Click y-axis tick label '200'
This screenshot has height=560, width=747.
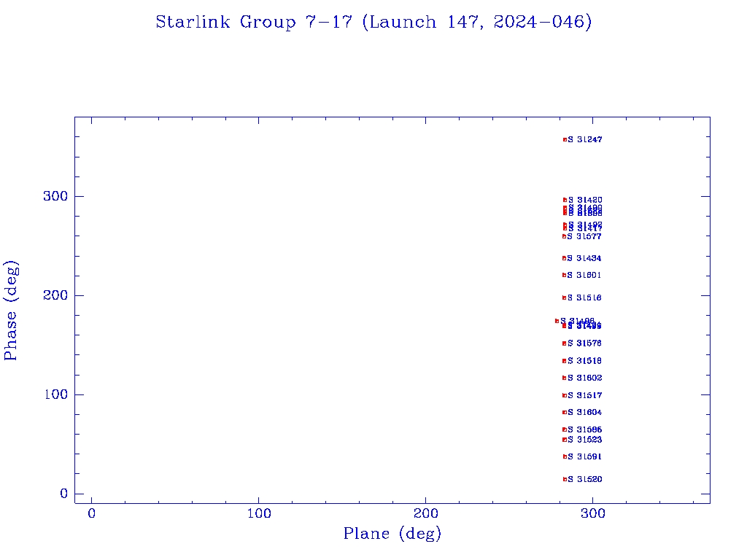coord(55,295)
